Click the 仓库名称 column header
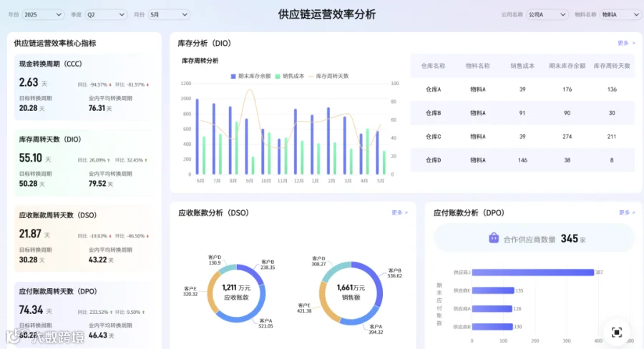644x349 pixels. click(x=433, y=66)
